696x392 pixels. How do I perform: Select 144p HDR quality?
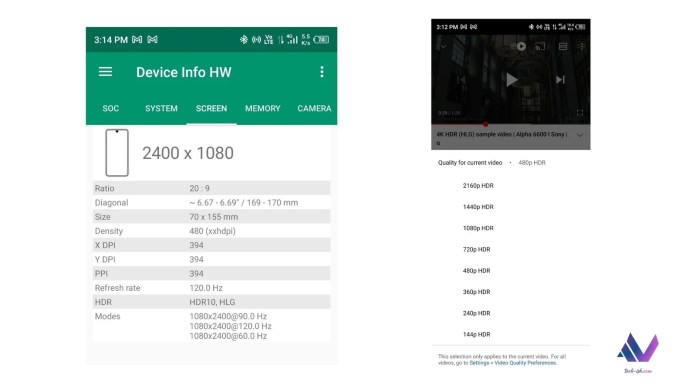tap(476, 335)
